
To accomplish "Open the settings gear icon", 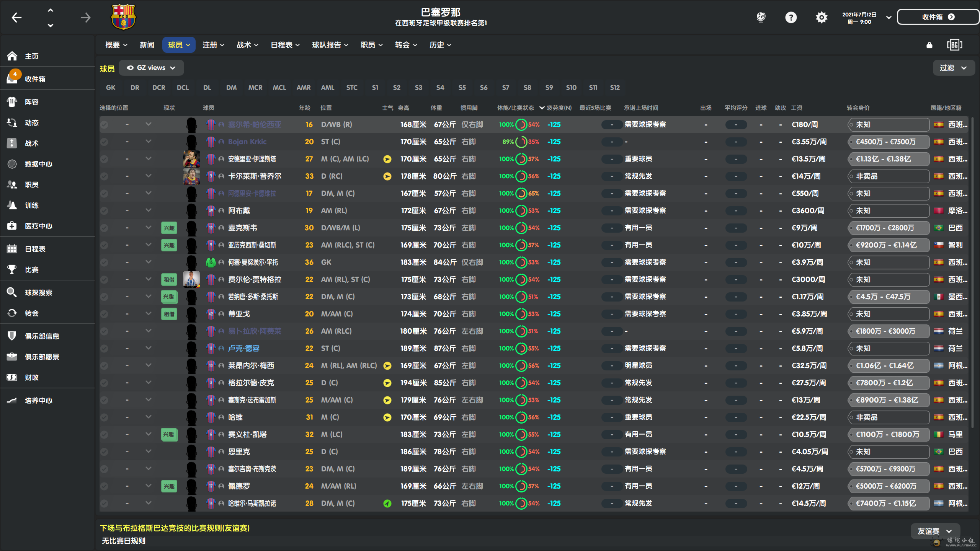I will point(822,17).
